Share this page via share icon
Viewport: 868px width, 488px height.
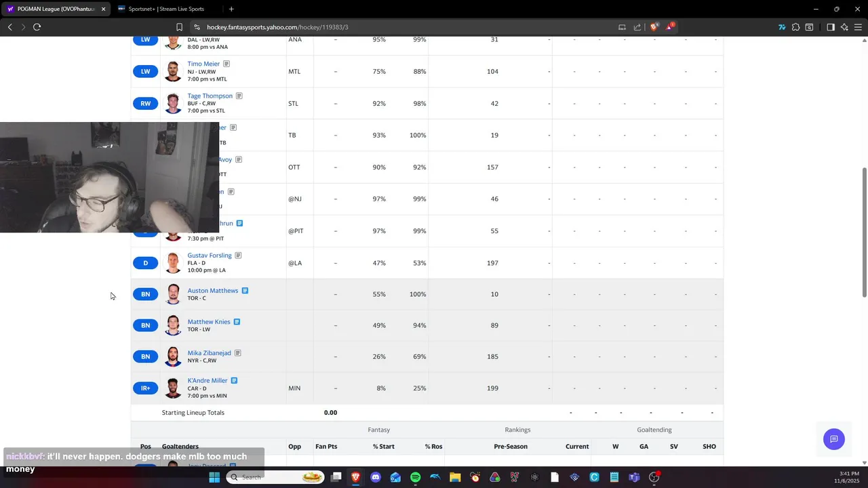(x=637, y=27)
